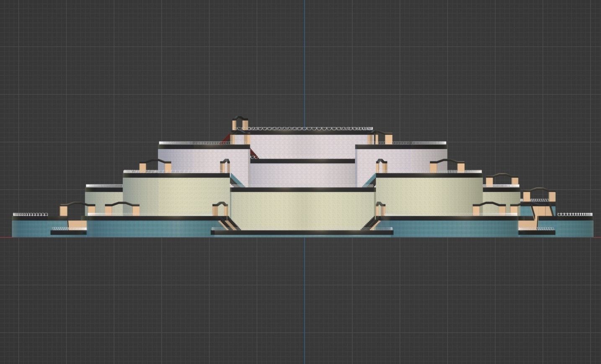Select the central front cream wall of the building
This screenshot has width=601, height=364.
point(302,211)
